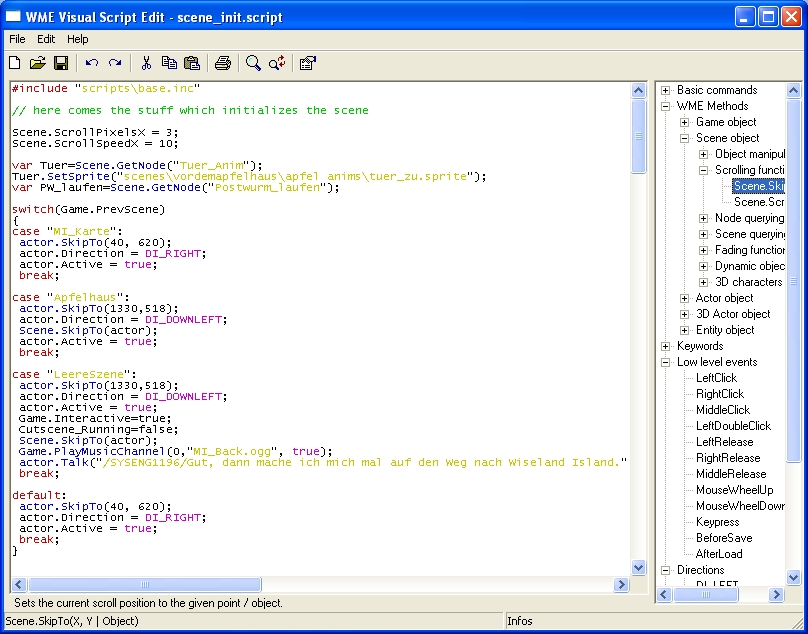Viewport: 808px width, 634px height.
Task: Expand the 3D characters node
Action: (703, 282)
